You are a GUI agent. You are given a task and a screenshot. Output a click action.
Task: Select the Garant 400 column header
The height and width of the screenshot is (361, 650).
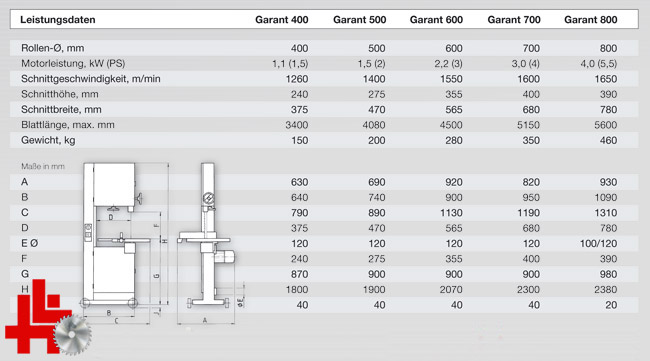tap(281, 19)
